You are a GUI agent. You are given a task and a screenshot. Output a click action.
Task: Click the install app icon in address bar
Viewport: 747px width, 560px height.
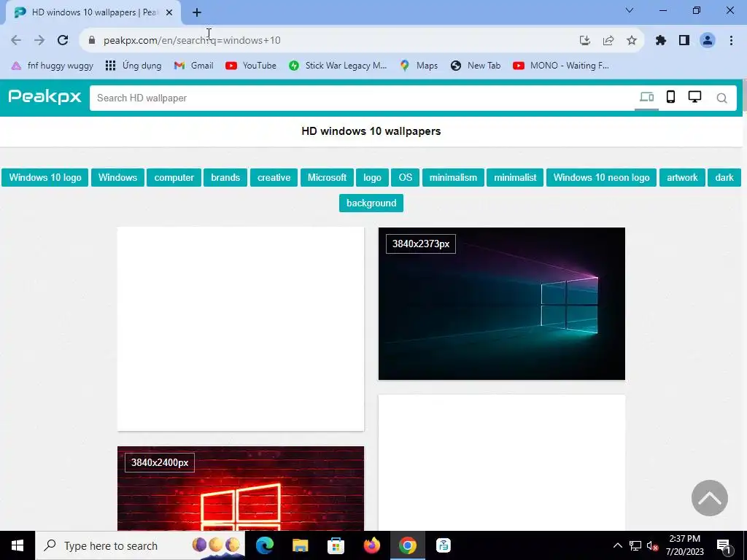pyautogui.click(x=585, y=41)
